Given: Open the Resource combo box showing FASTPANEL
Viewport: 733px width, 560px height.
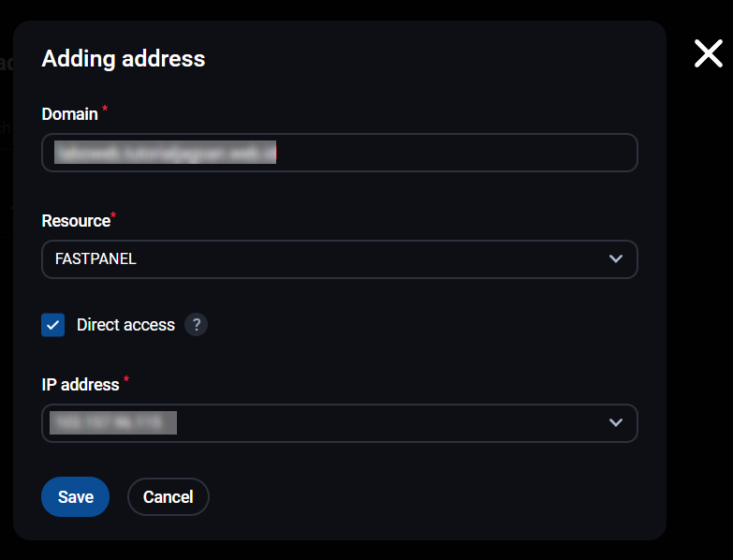Looking at the screenshot, I should pos(340,259).
